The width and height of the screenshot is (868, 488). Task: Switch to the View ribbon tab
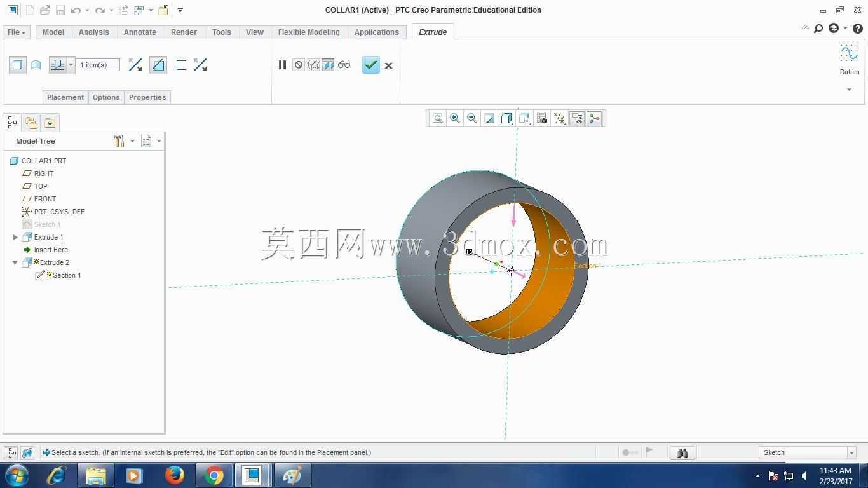click(255, 32)
